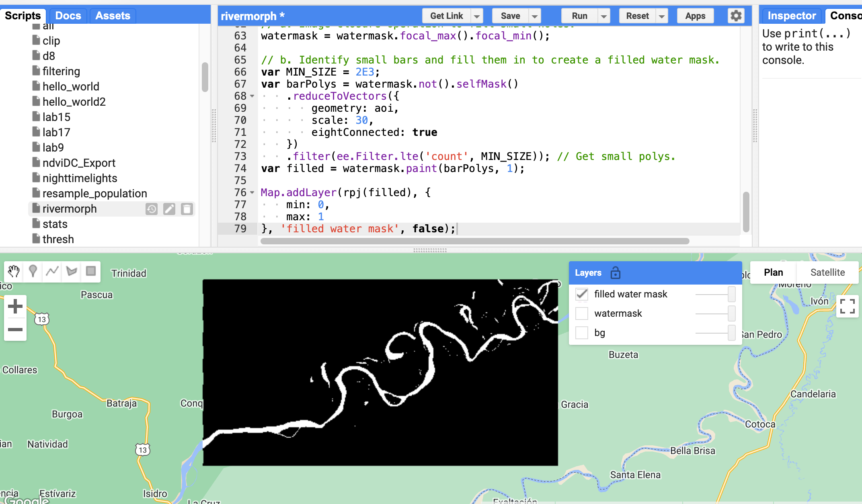Adjust filled water mask opacity slider

click(731, 294)
